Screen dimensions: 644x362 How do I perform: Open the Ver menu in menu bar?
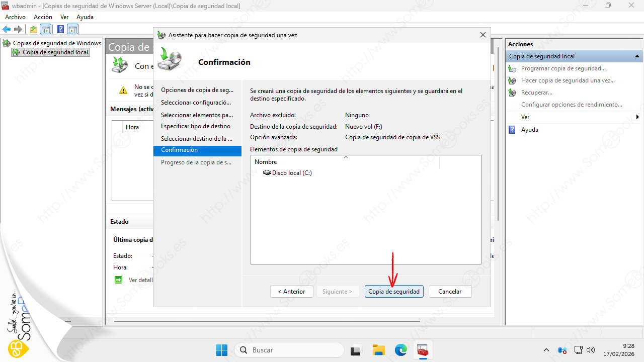(x=64, y=17)
